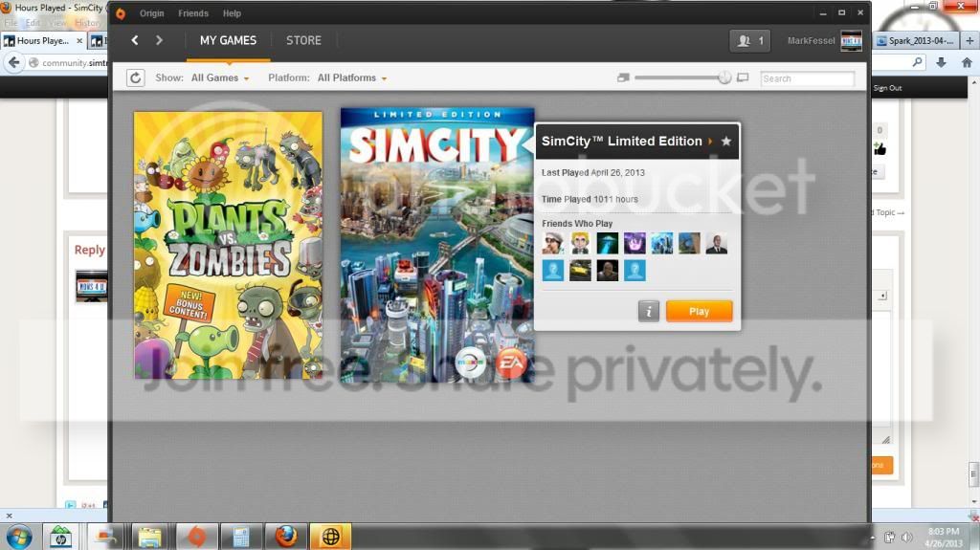The width and height of the screenshot is (980, 550).
Task: Open the HP icon in the taskbar
Action: pos(60,537)
